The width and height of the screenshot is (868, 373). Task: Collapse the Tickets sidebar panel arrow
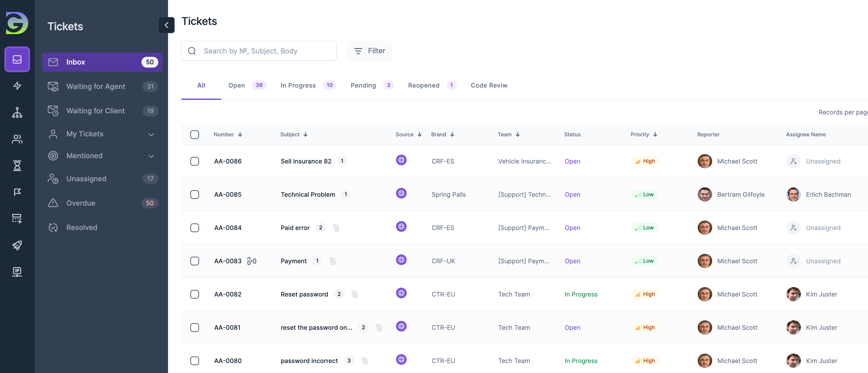pyautogui.click(x=166, y=25)
